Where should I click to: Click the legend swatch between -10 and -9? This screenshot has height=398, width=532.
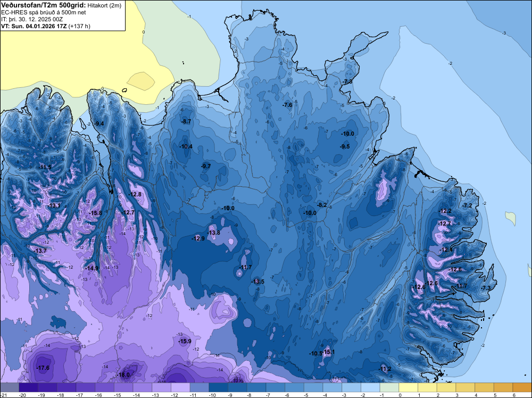tap(219, 387)
